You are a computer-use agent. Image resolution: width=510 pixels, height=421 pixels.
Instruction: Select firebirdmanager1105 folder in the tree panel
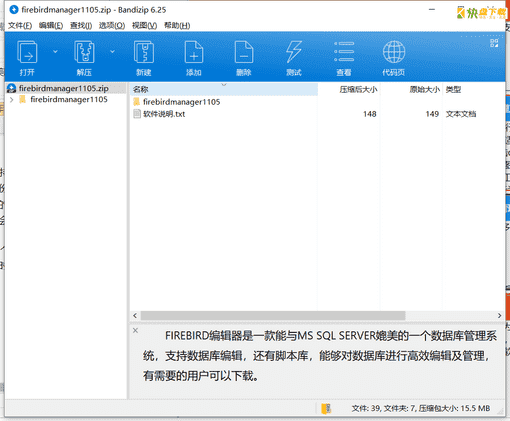click(x=69, y=99)
